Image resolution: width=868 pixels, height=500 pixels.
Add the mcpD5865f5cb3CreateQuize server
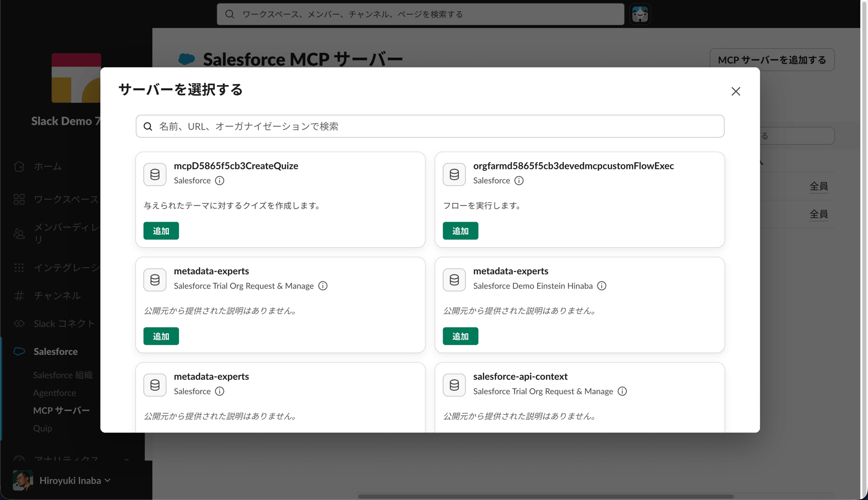[x=161, y=231]
